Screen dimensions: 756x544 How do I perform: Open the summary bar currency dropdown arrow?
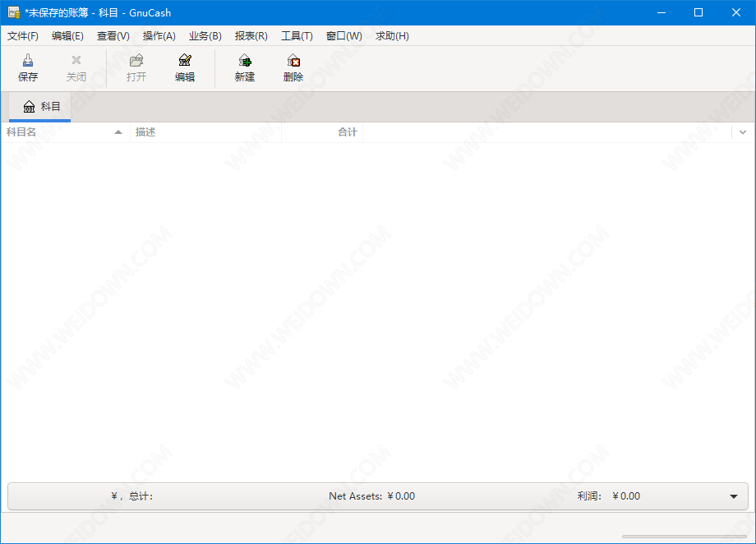tap(733, 496)
